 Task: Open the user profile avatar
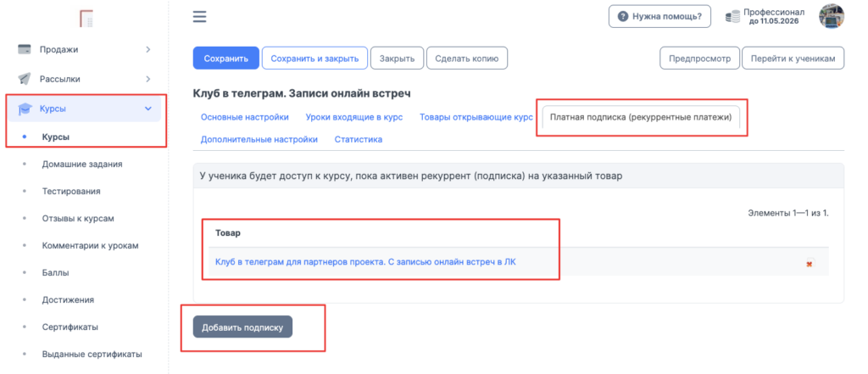tap(831, 16)
